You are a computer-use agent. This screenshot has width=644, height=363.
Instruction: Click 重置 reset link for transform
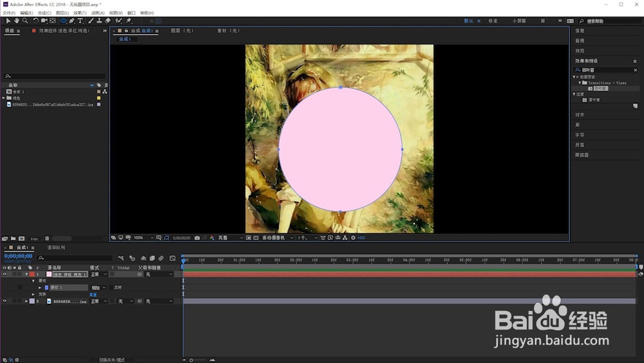click(93, 295)
